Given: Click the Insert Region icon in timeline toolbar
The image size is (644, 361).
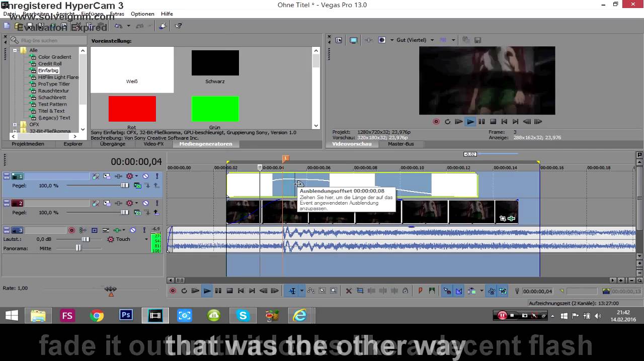Looking at the screenshot, I should pos(432,291).
